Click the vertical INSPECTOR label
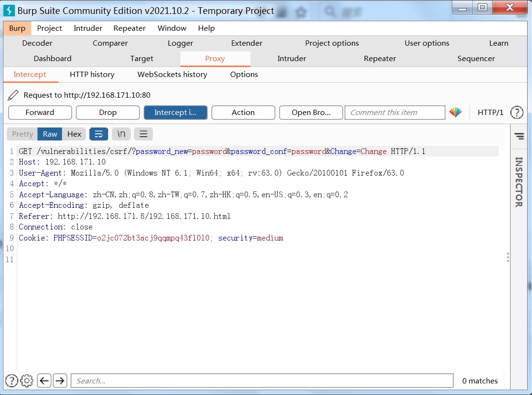This screenshot has height=395, width=532. (519, 182)
